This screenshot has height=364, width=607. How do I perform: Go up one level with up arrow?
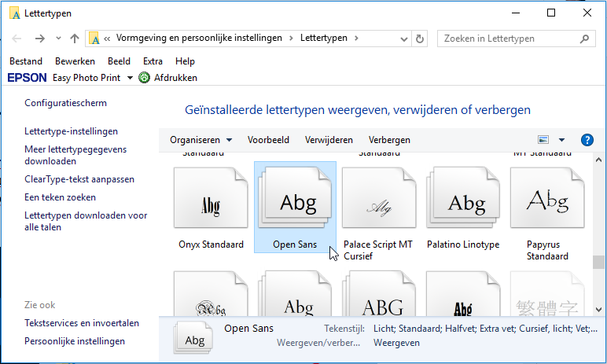(75, 39)
